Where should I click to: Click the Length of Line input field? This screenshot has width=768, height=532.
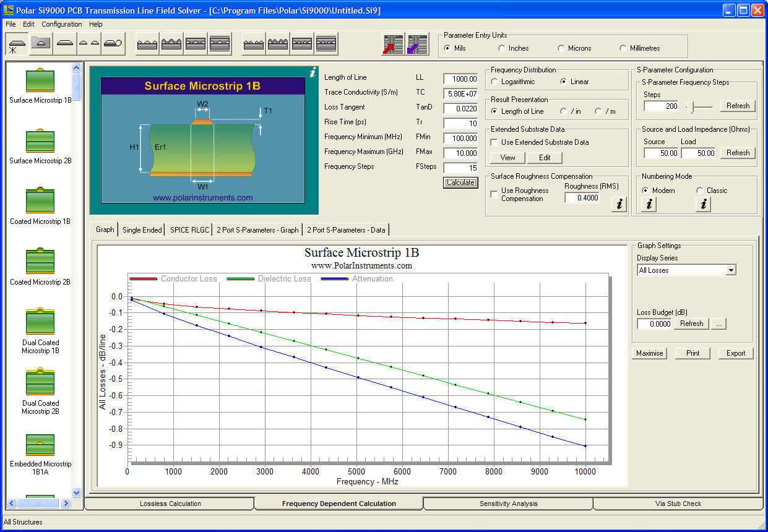tap(461, 79)
